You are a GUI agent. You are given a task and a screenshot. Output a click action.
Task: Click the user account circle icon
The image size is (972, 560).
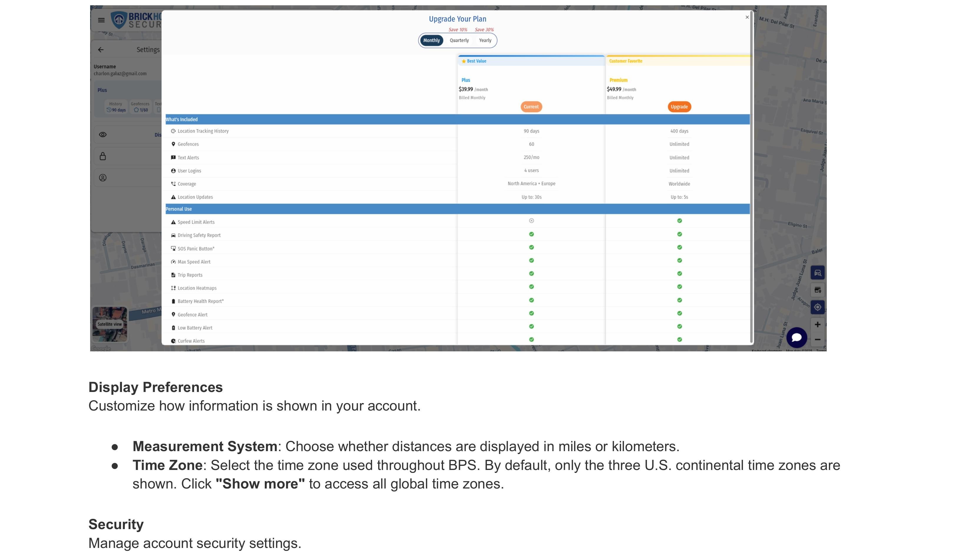pyautogui.click(x=103, y=178)
